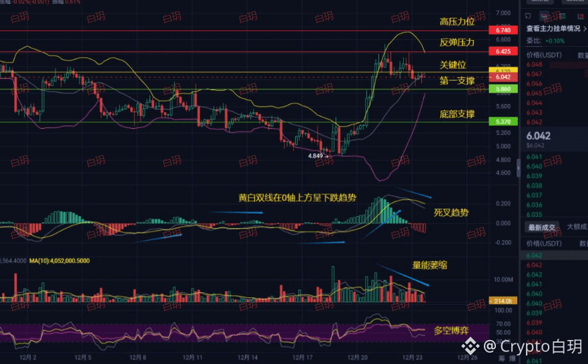Click the 0.200 MACD axis label
The width and height of the screenshot is (588, 364).
tap(503, 204)
